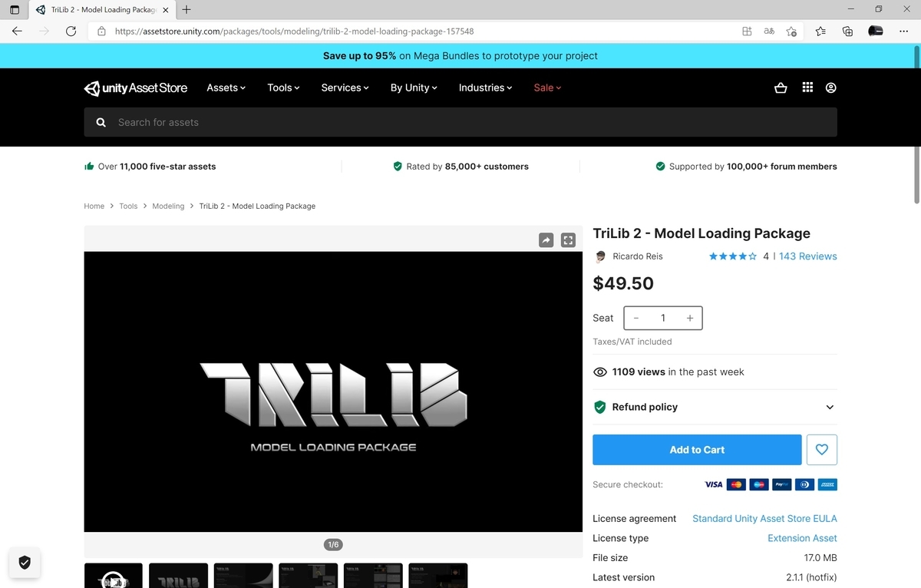Screen dimensions: 921x588
Task: Select the third gallery thumbnail
Action: [x=243, y=576]
